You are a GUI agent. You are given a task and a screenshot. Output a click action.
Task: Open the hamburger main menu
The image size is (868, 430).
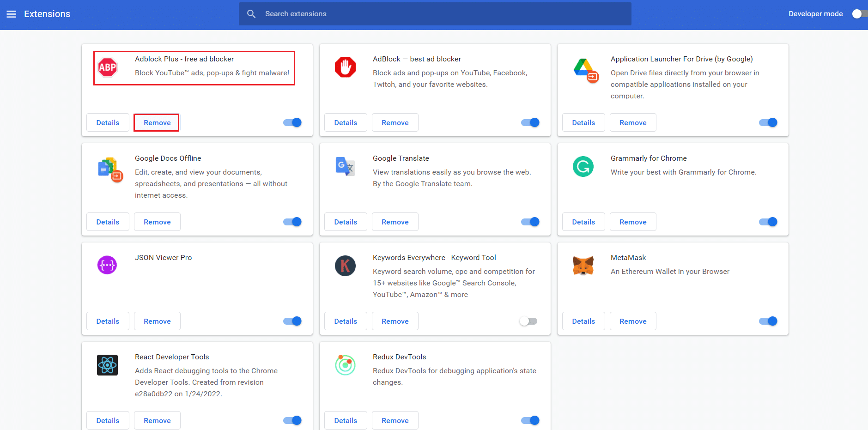(11, 14)
